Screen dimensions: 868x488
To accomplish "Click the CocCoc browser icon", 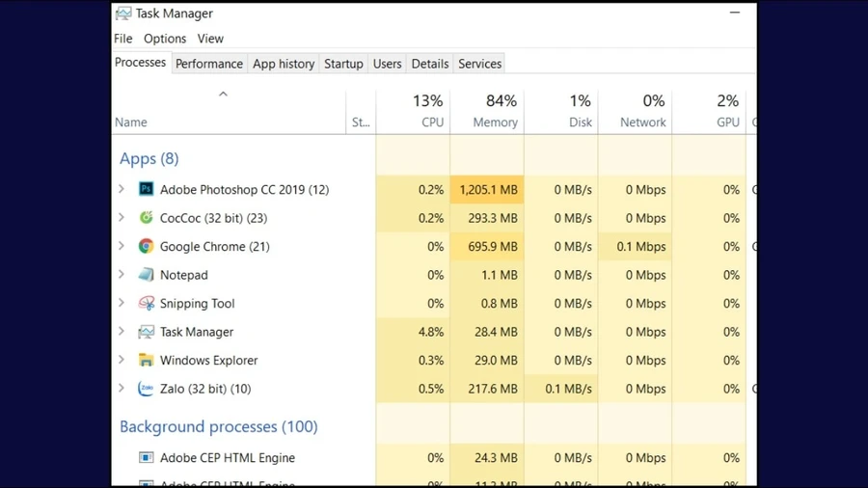I will (x=147, y=217).
